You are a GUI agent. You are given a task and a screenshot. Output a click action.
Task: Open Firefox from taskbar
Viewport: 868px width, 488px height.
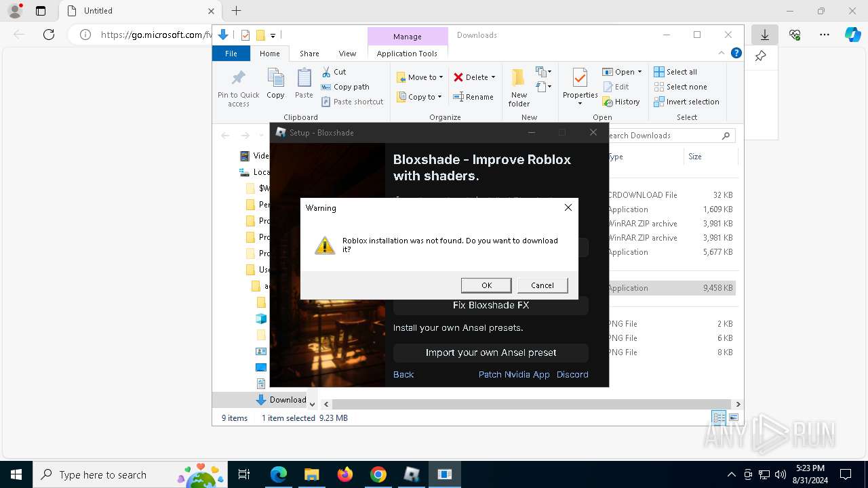[345, 474]
